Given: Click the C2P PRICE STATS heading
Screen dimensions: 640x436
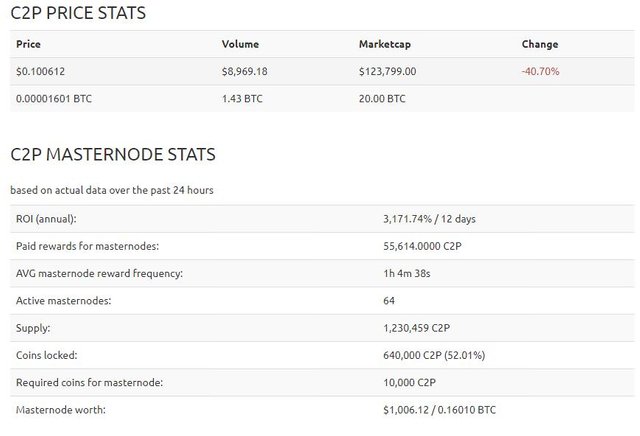Looking at the screenshot, I should [78, 13].
